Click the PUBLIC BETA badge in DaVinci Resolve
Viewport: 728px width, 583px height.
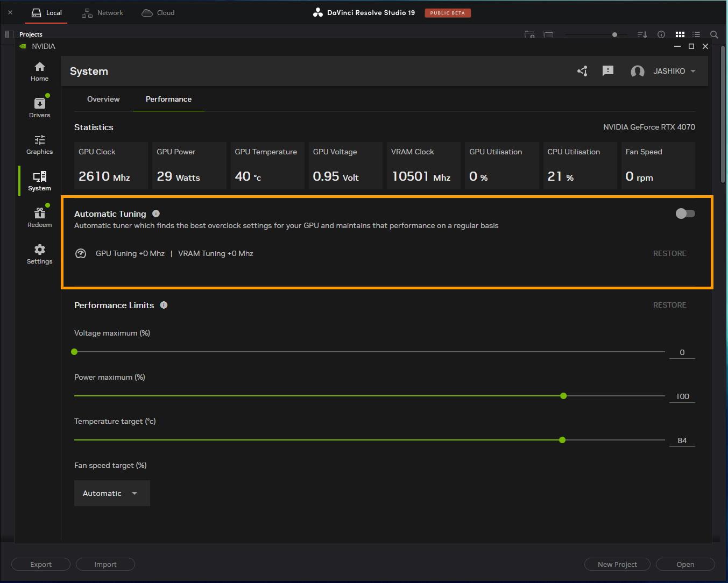[448, 13]
